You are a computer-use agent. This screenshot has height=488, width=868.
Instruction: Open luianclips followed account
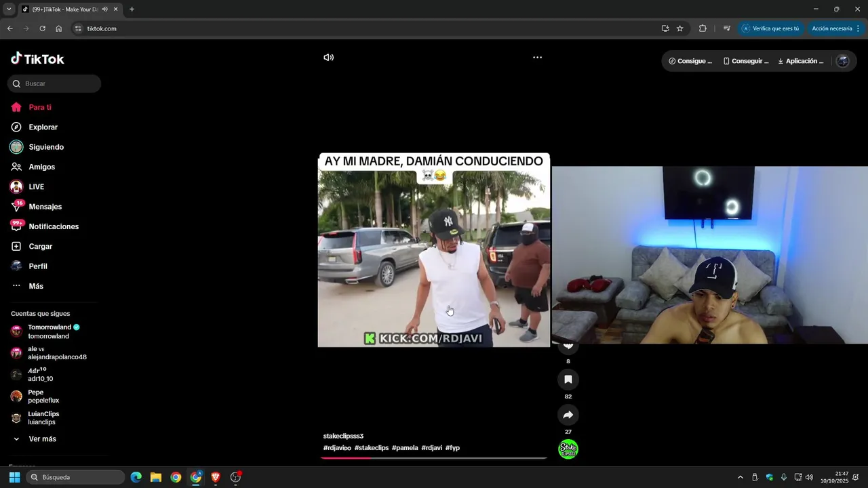35,418
